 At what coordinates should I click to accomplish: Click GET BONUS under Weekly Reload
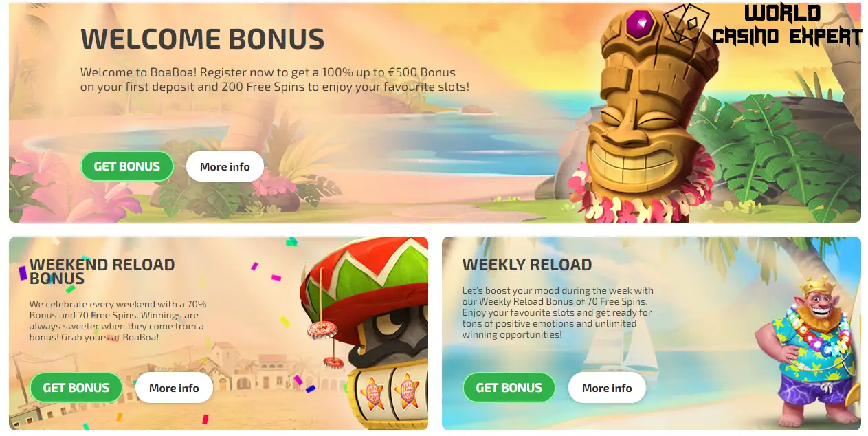pyautogui.click(x=509, y=388)
